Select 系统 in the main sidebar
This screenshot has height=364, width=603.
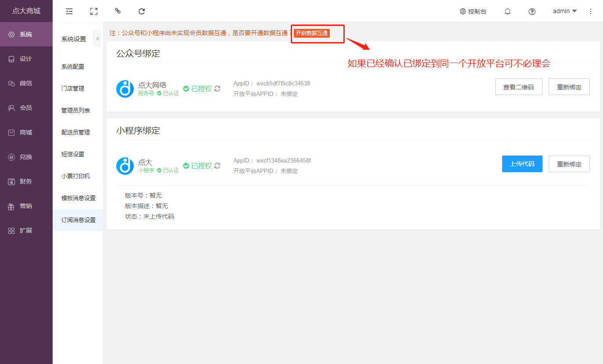coord(26,34)
